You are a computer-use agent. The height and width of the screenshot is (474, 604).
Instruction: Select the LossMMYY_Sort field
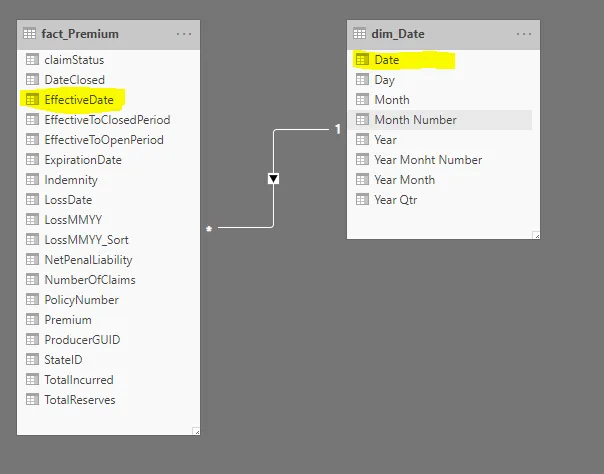[86, 240]
